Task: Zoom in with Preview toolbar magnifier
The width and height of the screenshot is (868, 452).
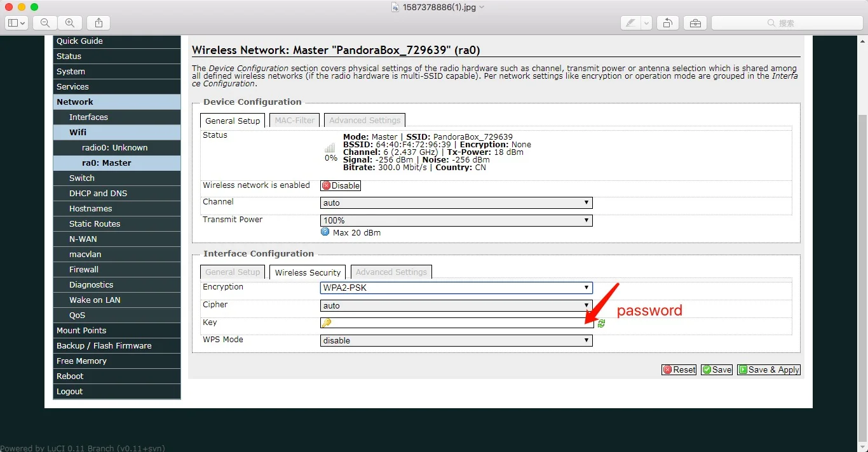Action: 70,23
